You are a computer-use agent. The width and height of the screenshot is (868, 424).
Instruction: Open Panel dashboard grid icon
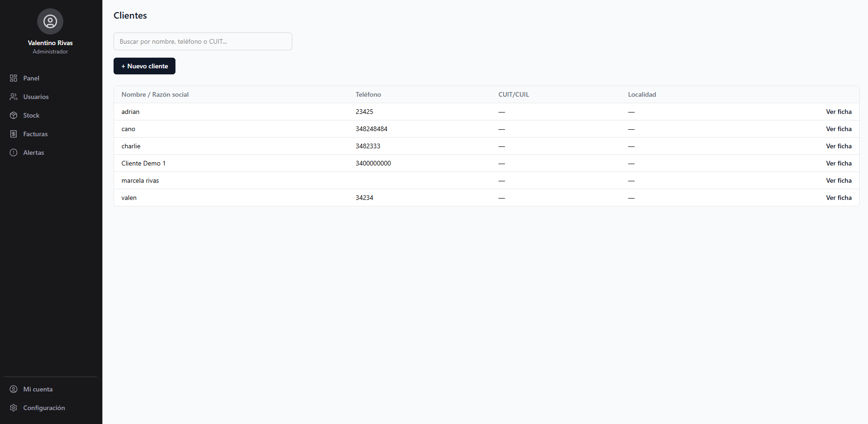[13, 78]
